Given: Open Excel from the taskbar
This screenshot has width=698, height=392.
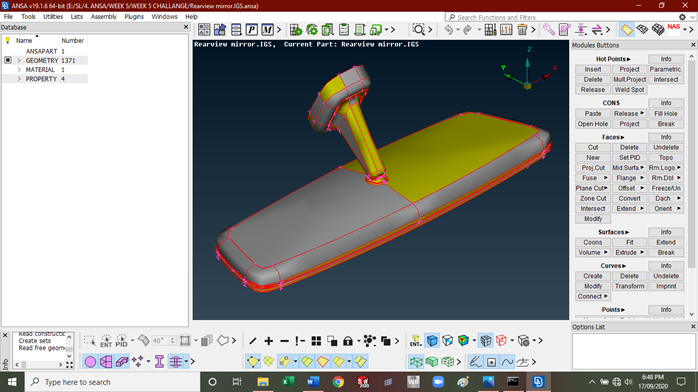Looking at the screenshot, I should click(288, 382).
